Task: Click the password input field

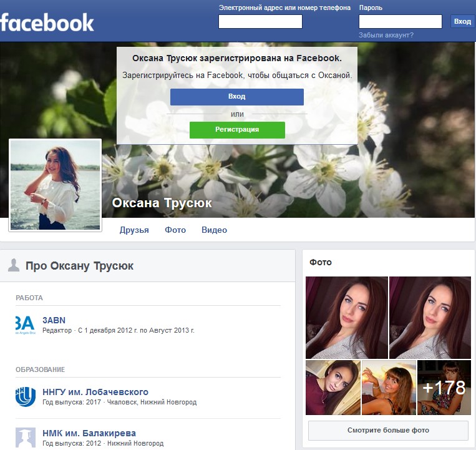Action: click(401, 22)
